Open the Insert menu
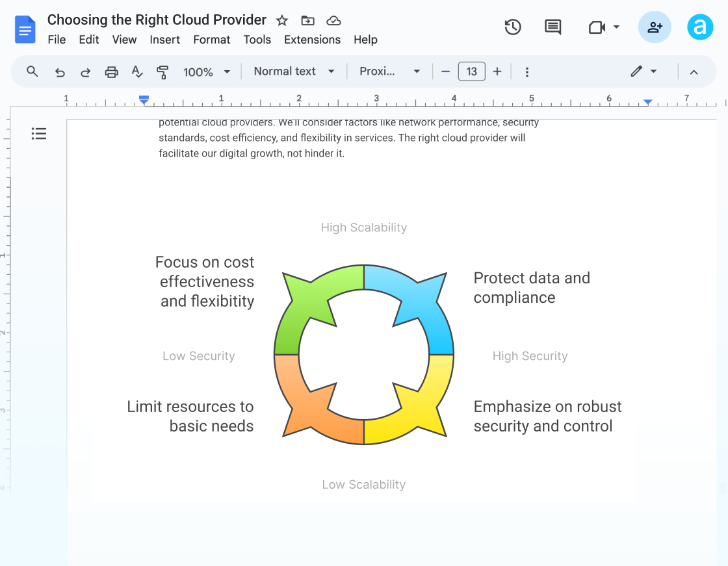This screenshot has height=566, width=728. click(x=164, y=40)
